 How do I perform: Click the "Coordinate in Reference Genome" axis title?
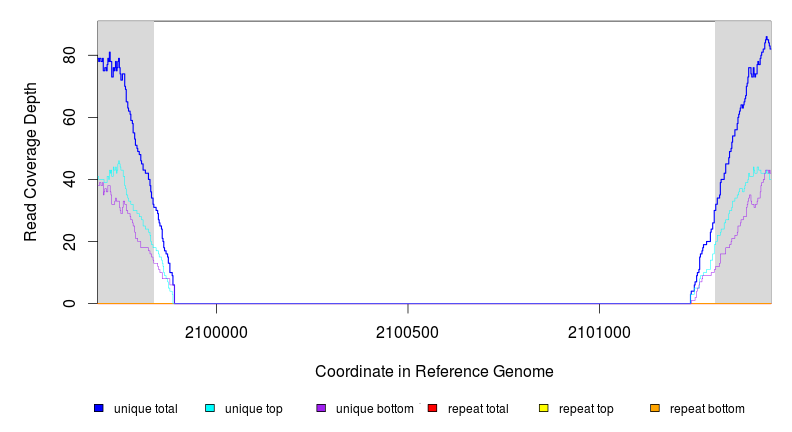[x=434, y=371]
